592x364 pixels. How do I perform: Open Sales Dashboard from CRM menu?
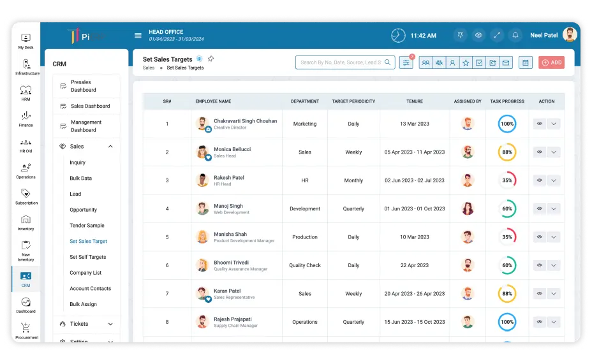(90, 106)
